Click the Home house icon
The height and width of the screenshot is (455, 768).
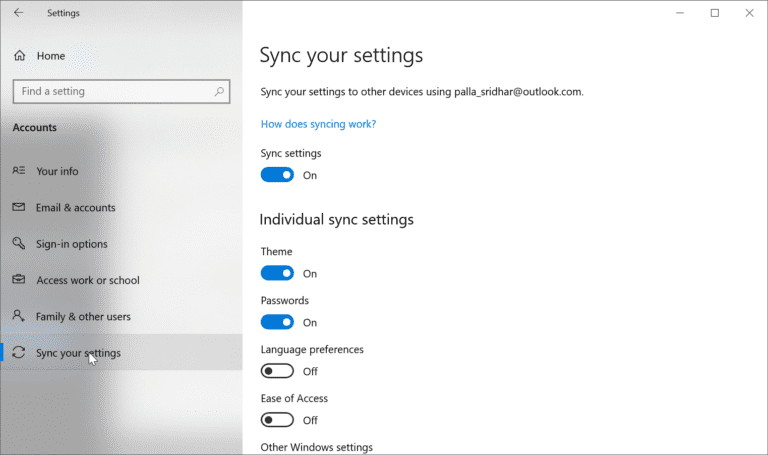(19, 56)
